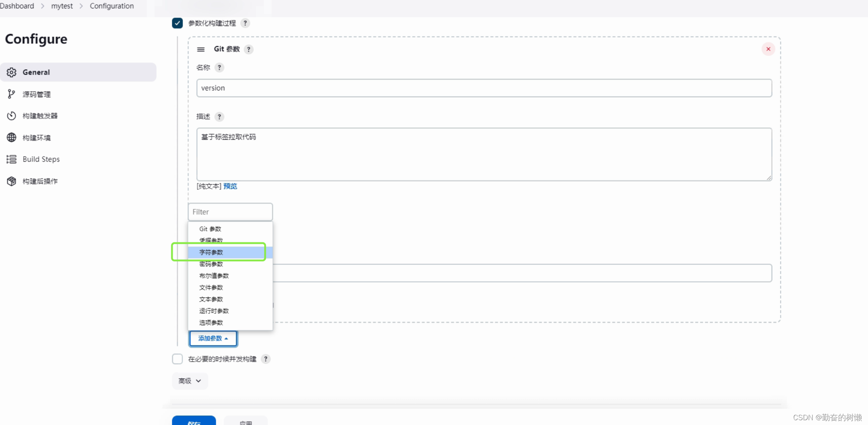Select 文件参数 in the menu

pos(230,287)
